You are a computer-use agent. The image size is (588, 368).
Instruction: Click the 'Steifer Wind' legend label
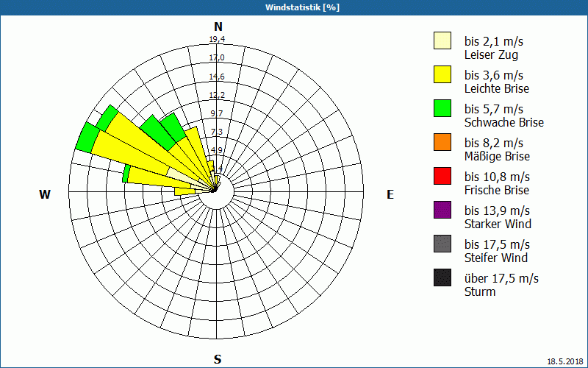tap(496, 258)
